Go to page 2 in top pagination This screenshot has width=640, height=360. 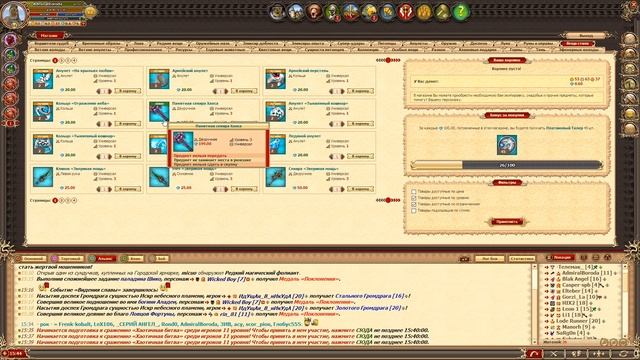(62, 60)
